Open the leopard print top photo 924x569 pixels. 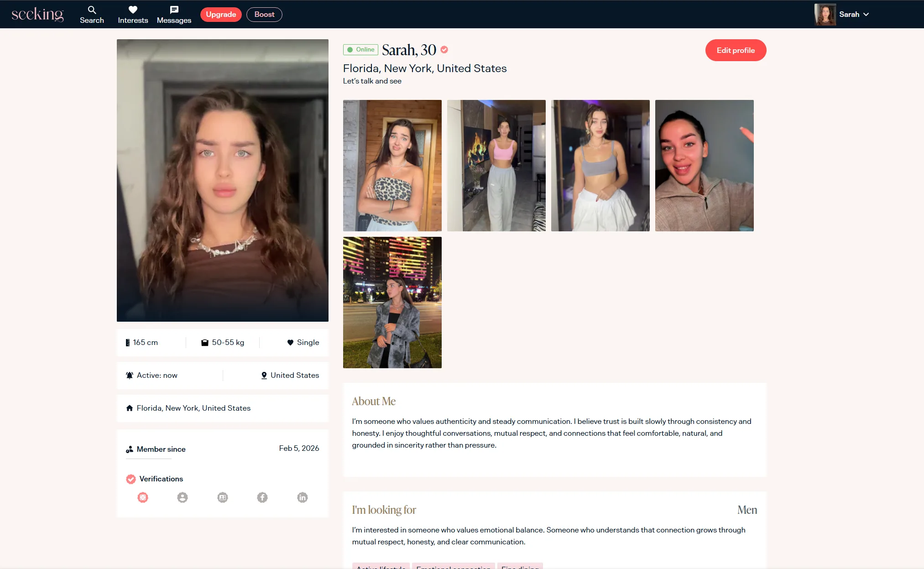tap(392, 166)
